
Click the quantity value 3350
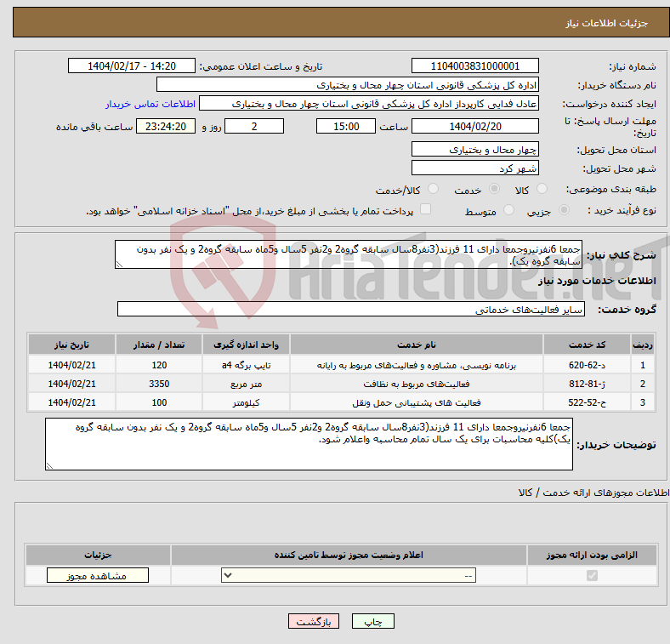[x=159, y=384]
